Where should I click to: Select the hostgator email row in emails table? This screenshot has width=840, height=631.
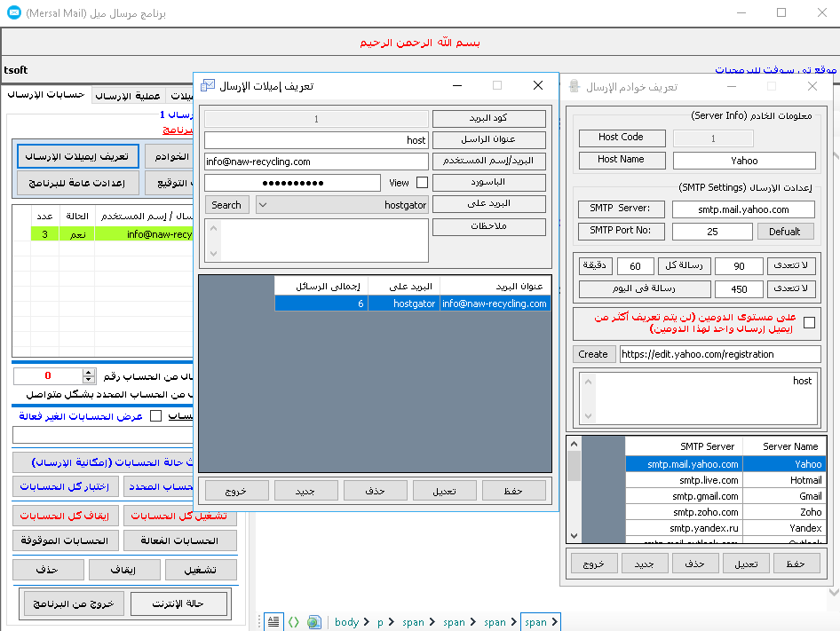pos(413,304)
